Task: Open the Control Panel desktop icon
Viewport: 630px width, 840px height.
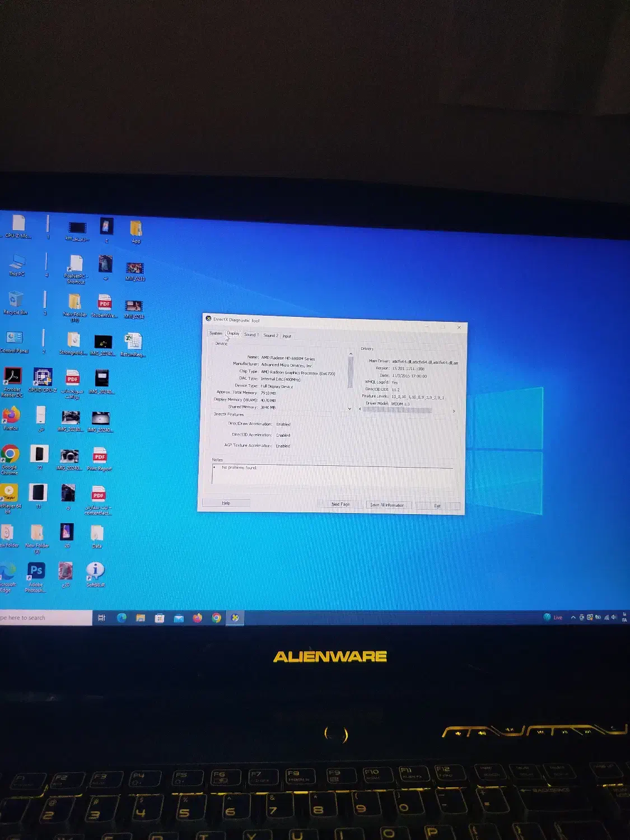Action: click(14, 338)
